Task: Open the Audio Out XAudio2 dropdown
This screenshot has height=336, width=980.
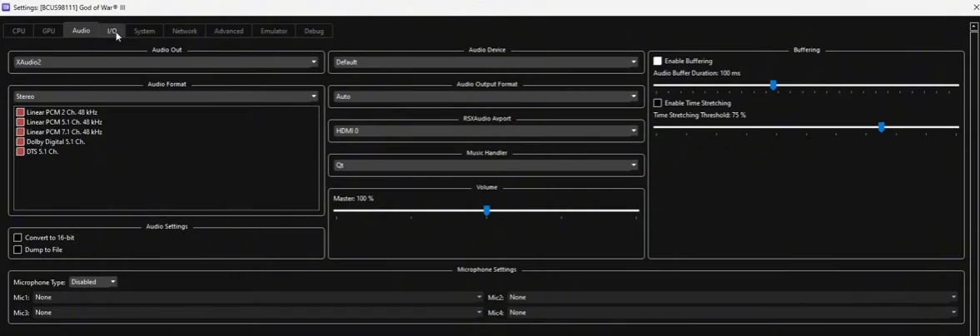Action: click(167, 62)
